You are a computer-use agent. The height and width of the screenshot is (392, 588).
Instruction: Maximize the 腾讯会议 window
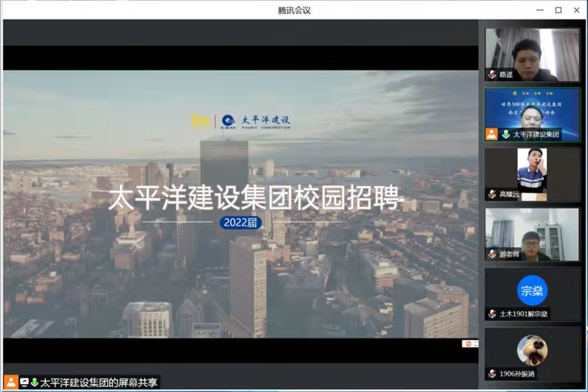[x=558, y=10]
